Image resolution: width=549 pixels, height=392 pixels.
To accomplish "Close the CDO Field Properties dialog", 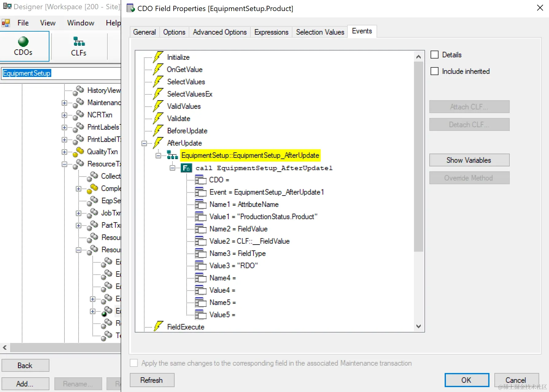I will pos(540,8).
